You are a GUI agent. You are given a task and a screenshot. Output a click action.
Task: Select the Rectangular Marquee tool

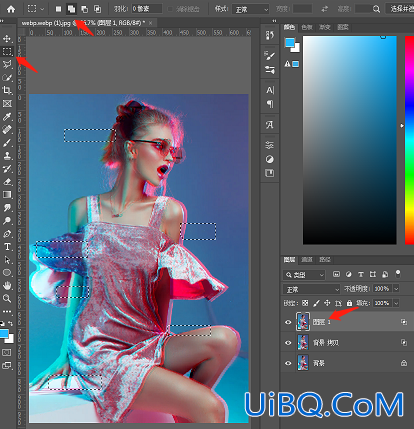7,51
